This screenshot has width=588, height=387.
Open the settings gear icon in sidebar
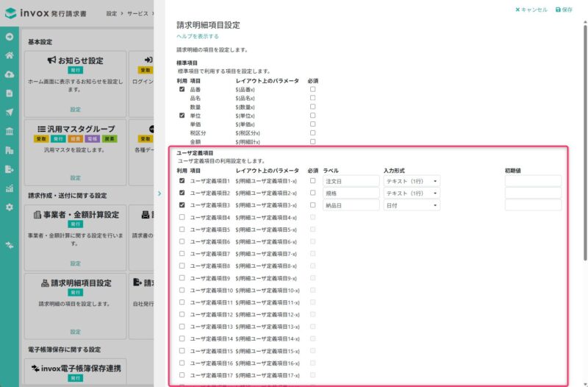tap(10, 207)
